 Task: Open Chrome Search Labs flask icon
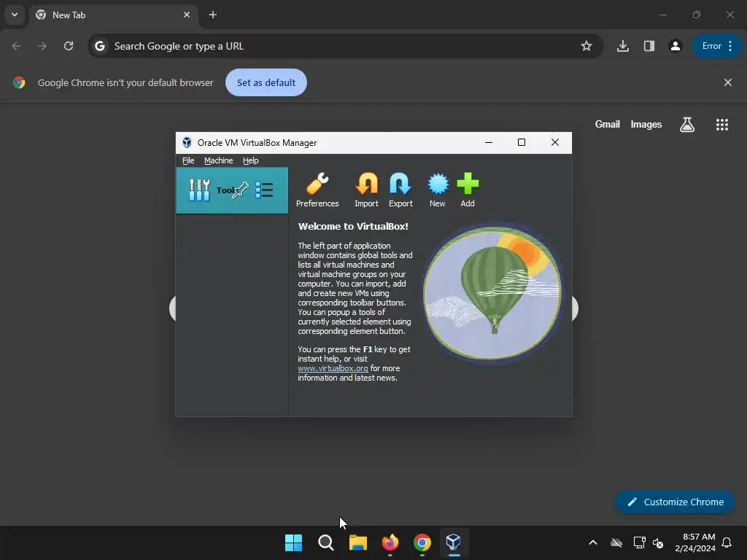tap(687, 125)
